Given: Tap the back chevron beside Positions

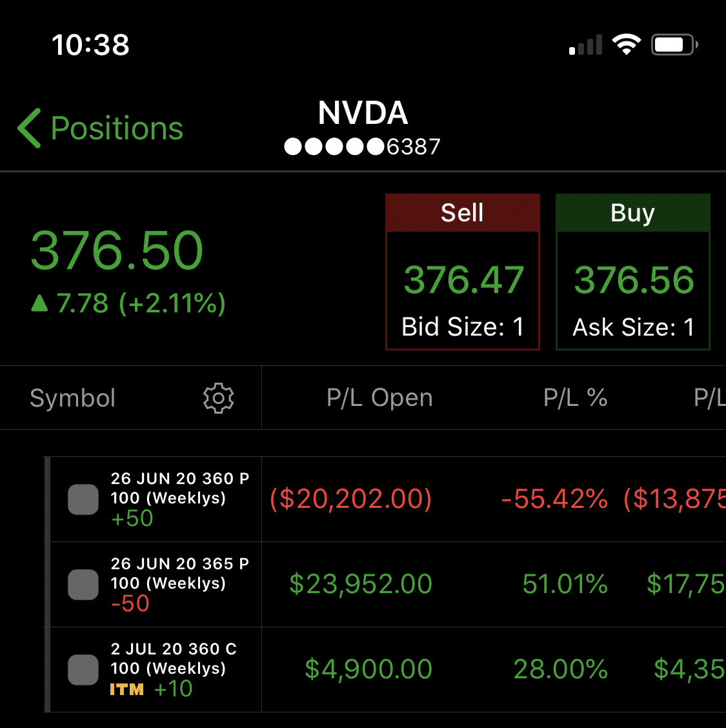Looking at the screenshot, I should tap(30, 128).
